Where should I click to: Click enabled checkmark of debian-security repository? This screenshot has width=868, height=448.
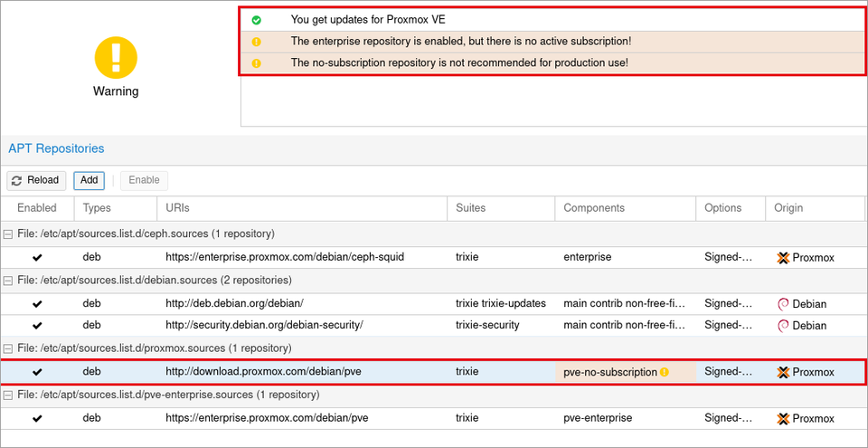[37, 326]
